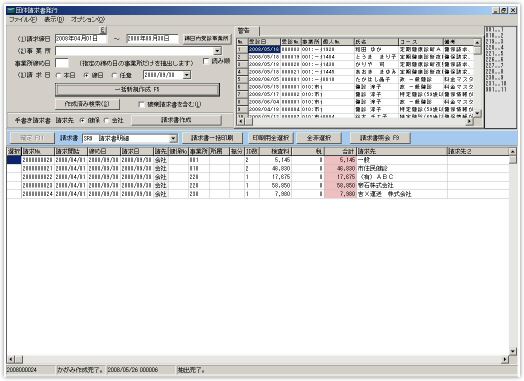524x381 pixels.
Task: Click the status bar text かがみ作成完了。
Action: [x=80, y=370]
